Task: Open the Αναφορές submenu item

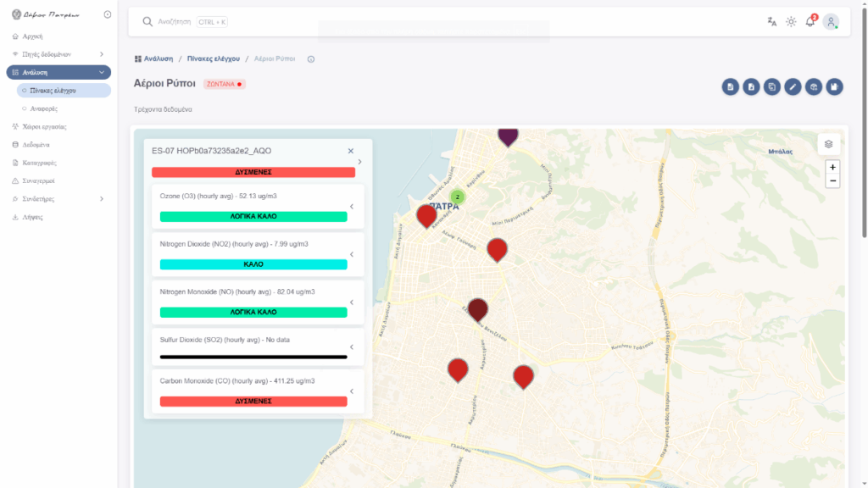Action: (44, 108)
